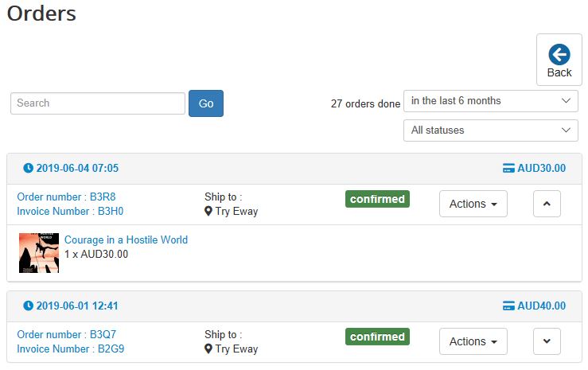588x370 pixels.
Task: Focus the order Search field
Action: click(x=98, y=103)
